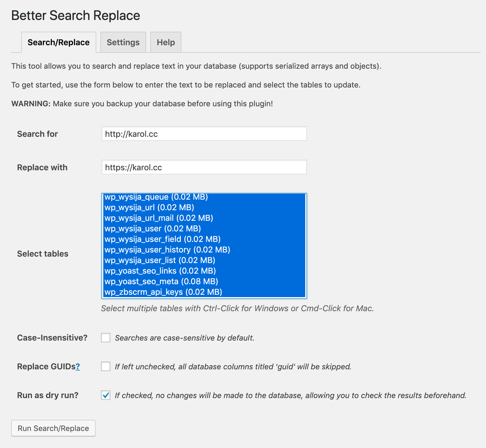Image resolution: width=486 pixels, height=448 pixels.
Task: Select the Search/Replace tab
Action: [58, 42]
